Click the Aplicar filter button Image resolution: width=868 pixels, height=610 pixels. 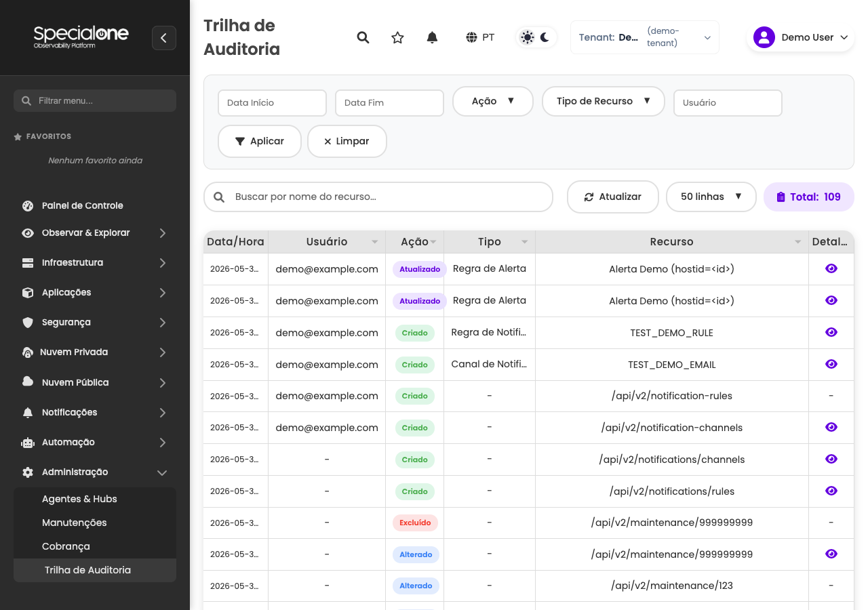[260, 141]
